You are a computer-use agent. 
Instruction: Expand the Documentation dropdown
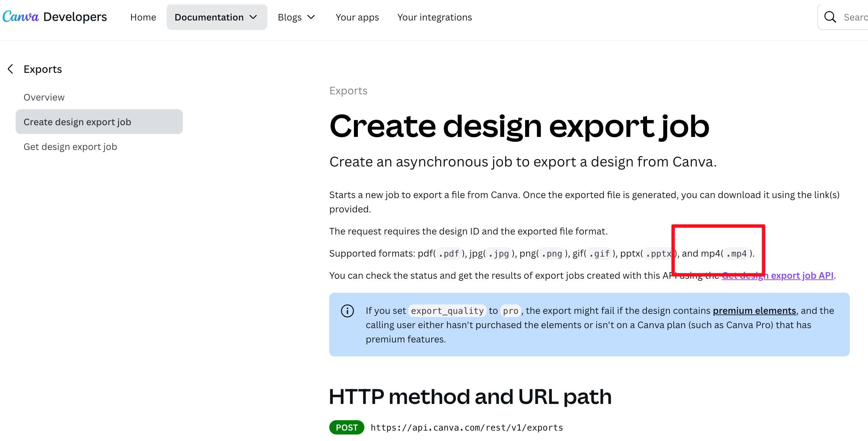217,17
